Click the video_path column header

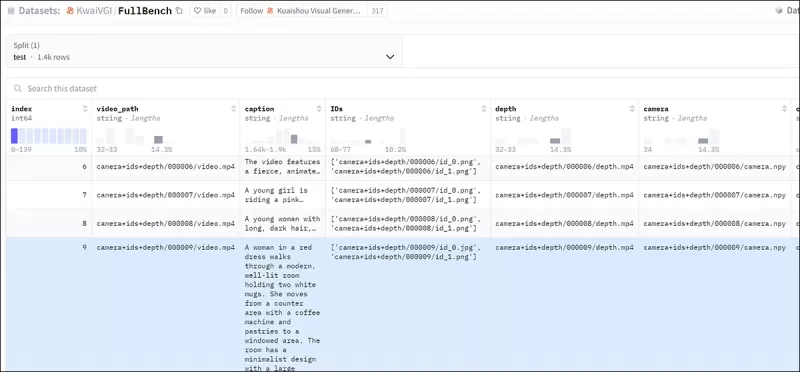pyautogui.click(x=117, y=109)
